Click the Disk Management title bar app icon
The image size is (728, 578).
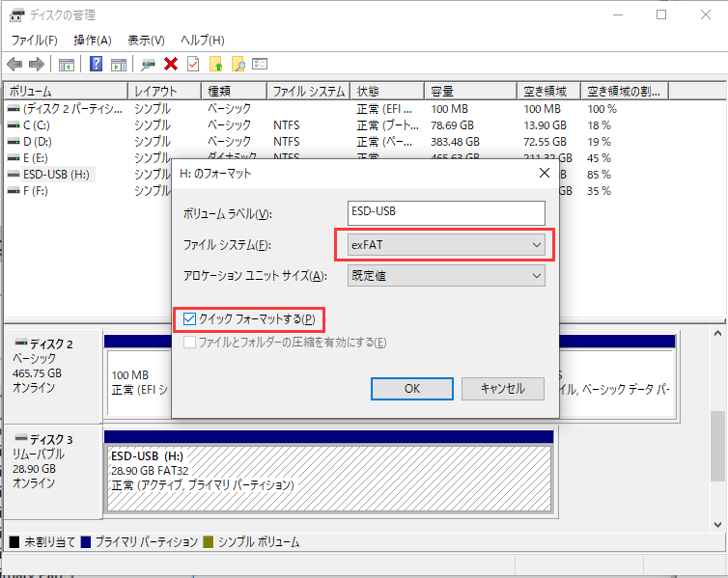click(x=16, y=14)
